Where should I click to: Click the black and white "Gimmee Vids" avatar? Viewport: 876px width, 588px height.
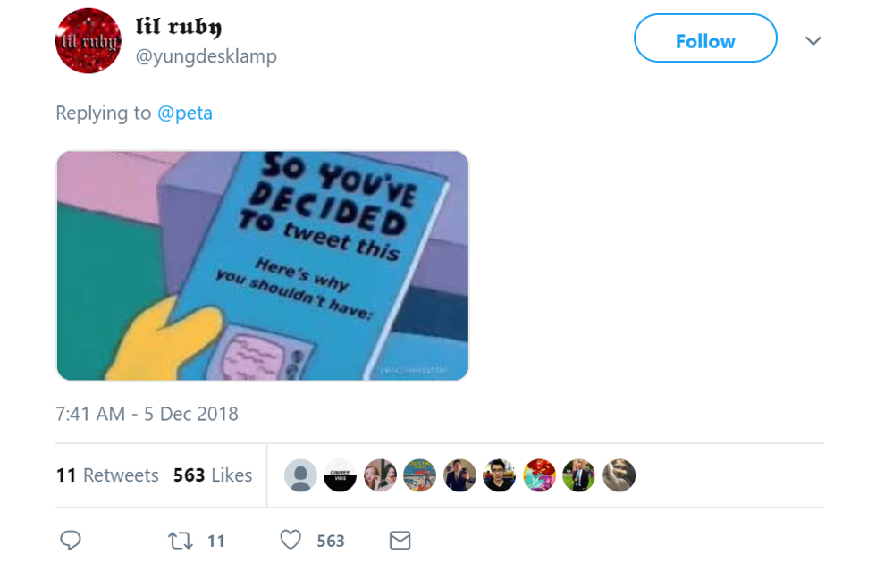[x=340, y=475]
